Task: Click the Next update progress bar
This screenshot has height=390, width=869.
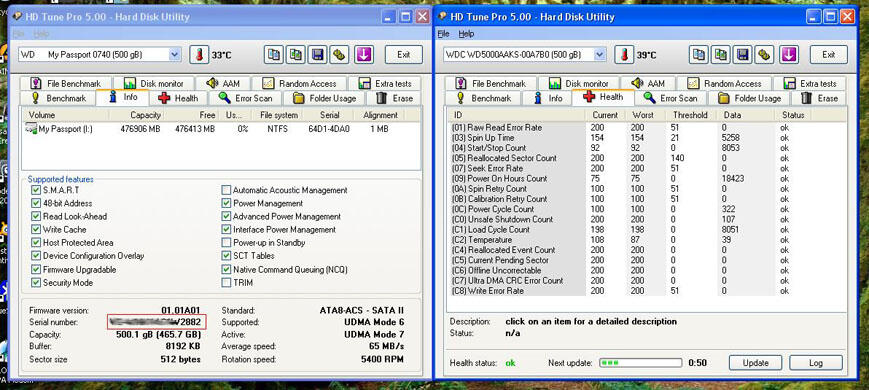Action: (x=640, y=363)
